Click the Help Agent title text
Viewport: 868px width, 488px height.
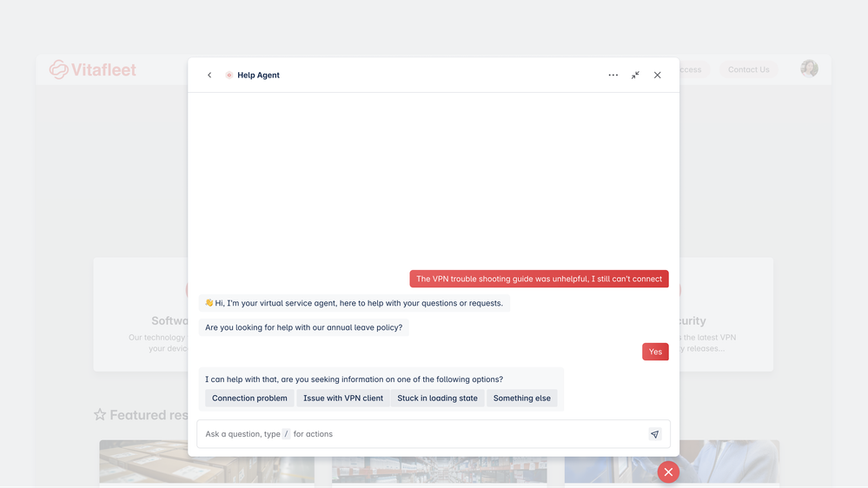click(259, 76)
